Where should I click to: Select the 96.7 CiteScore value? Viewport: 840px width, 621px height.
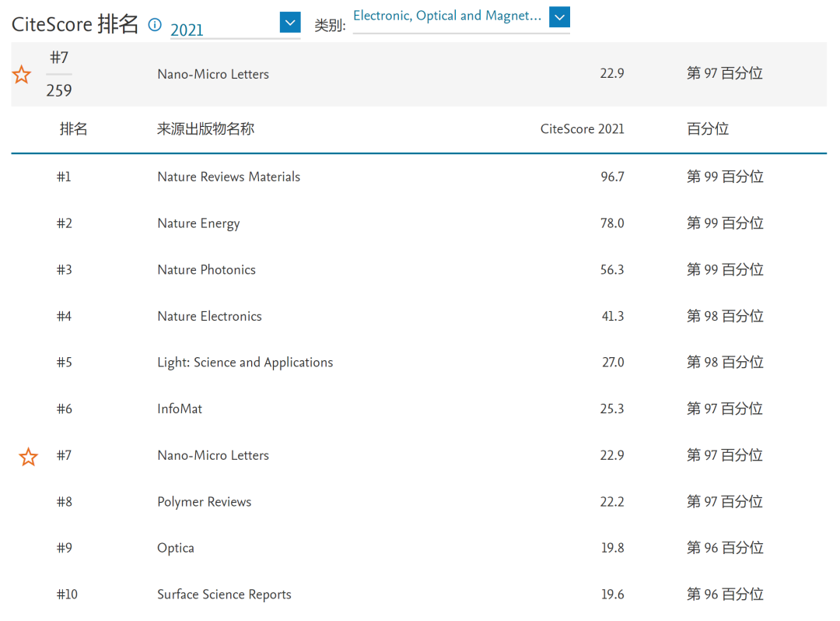[612, 177]
